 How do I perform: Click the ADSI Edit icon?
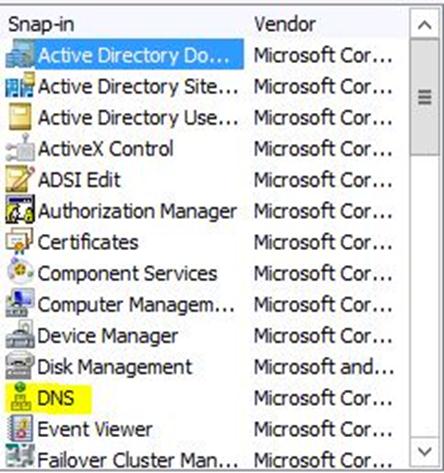[19, 180]
